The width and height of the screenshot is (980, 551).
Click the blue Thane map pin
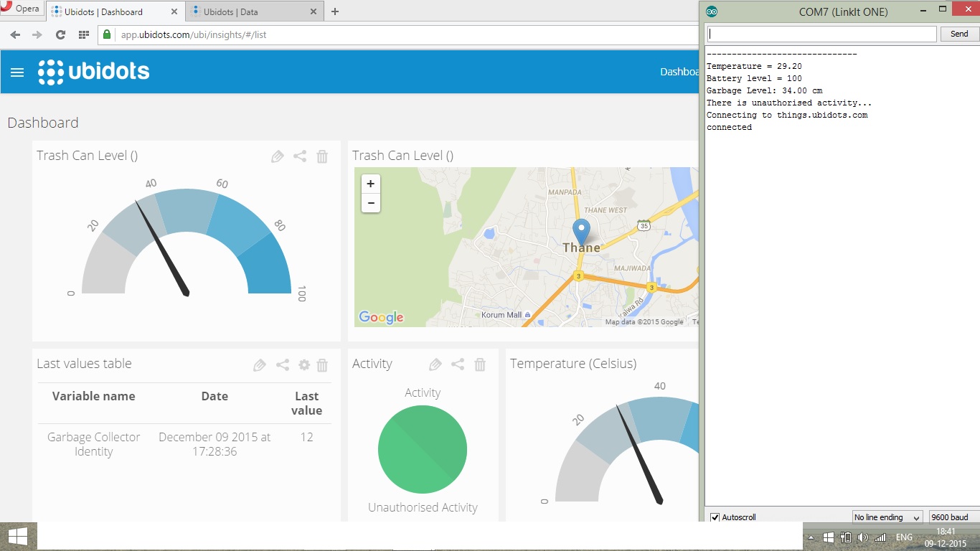[x=581, y=232]
